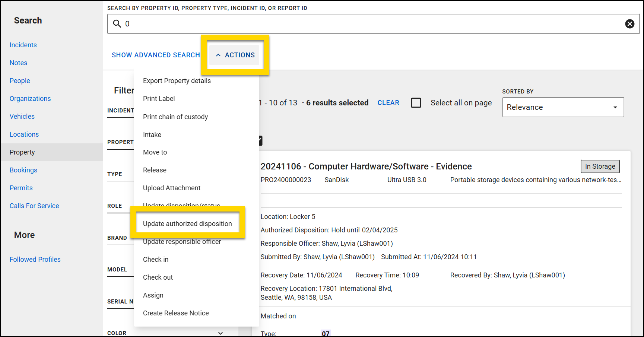644x337 pixels.
Task: Navigate to Followed Profiles
Action: tap(35, 259)
